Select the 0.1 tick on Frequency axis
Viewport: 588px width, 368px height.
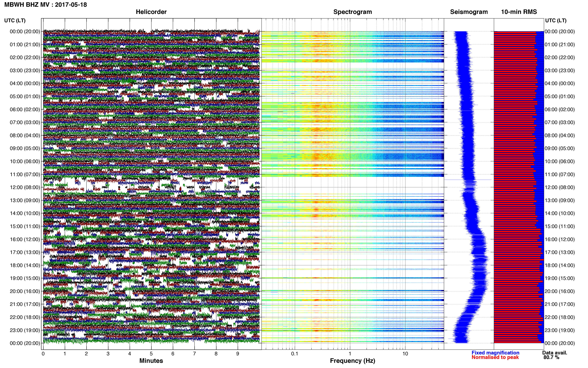click(295, 354)
